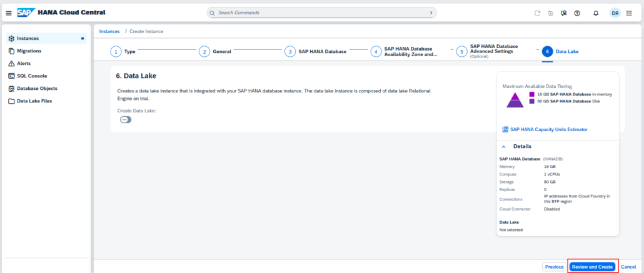This screenshot has height=273, width=644.
Task: Click the Memory 16 GB value
Action: click(x=550, y=167)
